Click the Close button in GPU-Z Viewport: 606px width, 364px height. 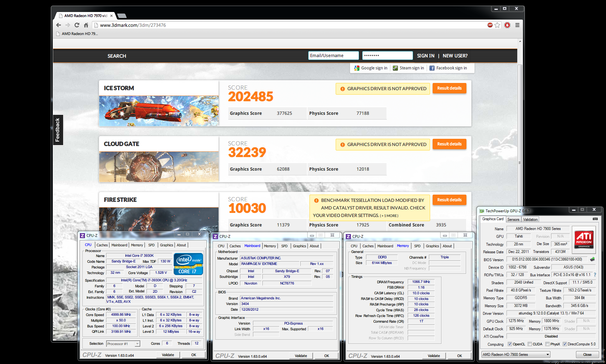(587, 355)
